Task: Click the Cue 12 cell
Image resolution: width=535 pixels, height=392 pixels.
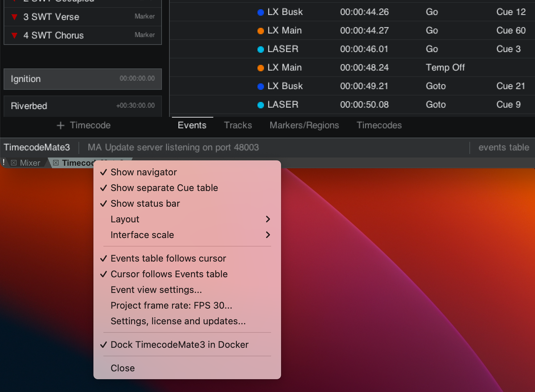Action: (x=511, y=12)
